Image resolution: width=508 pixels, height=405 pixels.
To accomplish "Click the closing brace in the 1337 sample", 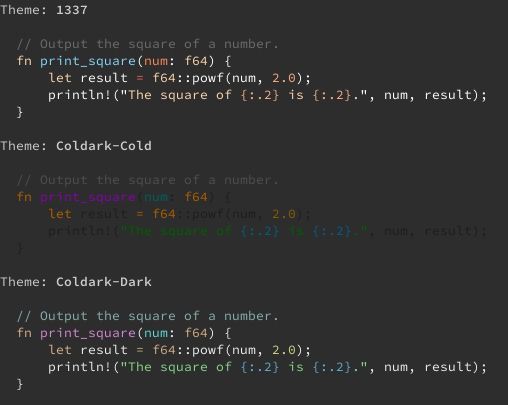I will [20, 112].
